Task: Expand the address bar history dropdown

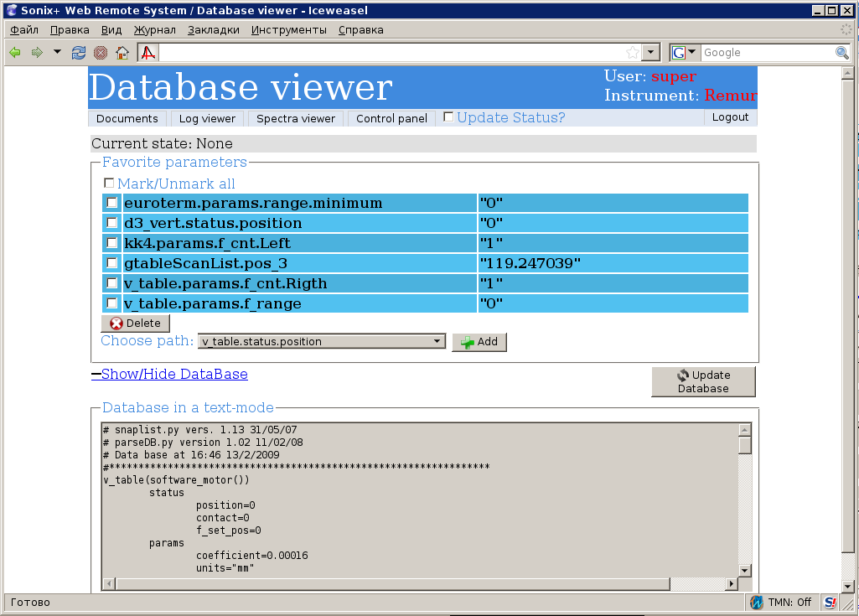Action: 651,53
